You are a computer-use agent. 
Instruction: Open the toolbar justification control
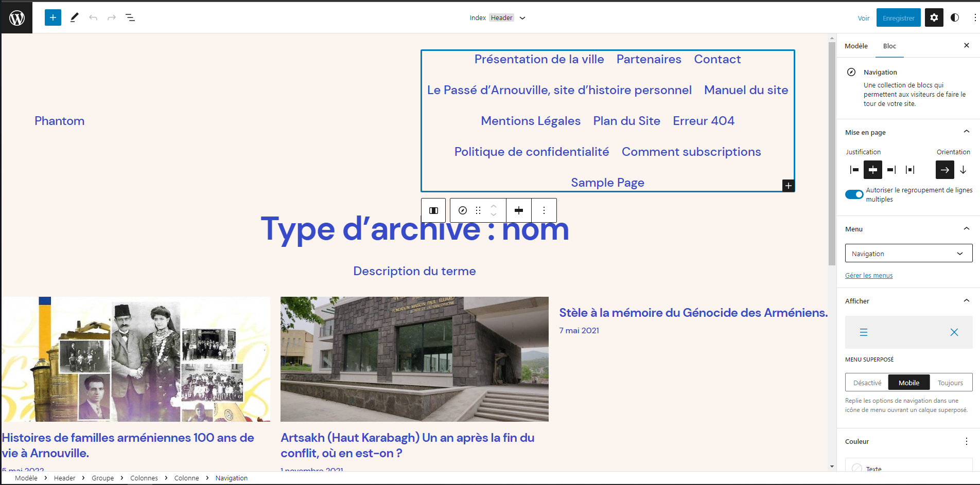[x=519, y=210]
